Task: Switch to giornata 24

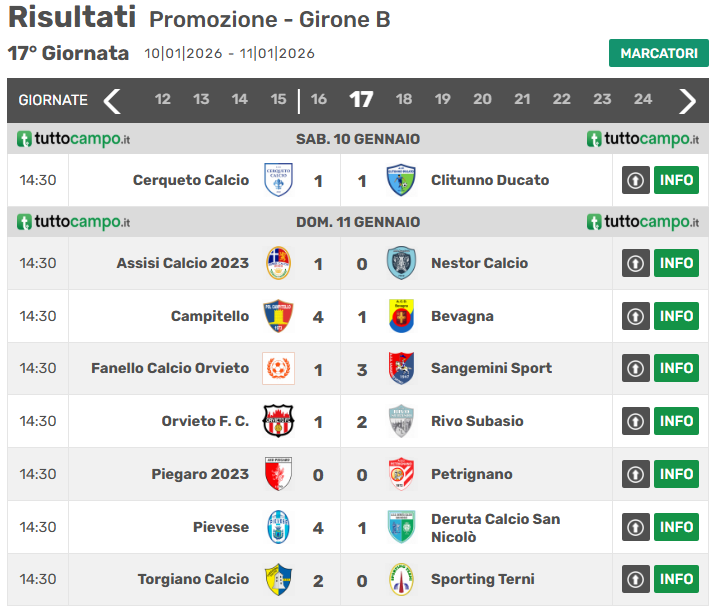Action: 643,100
